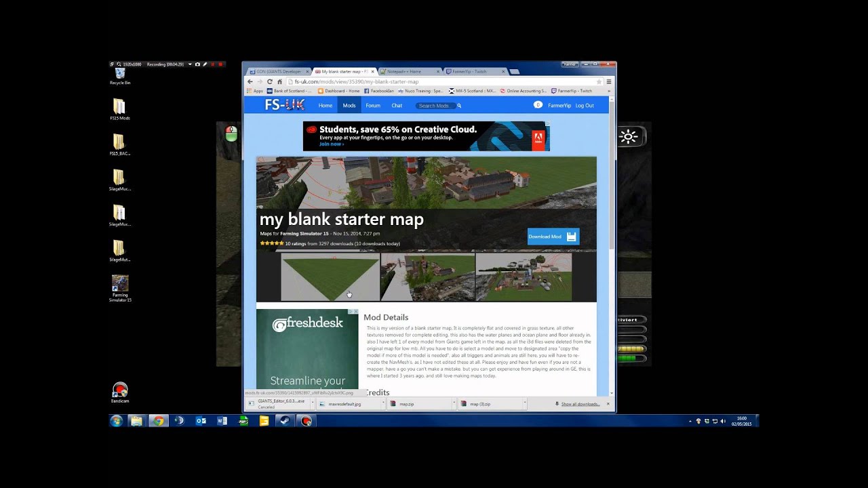Bookmark this page with the star icon
868x488 pixels.
click(x=599, y=81)
